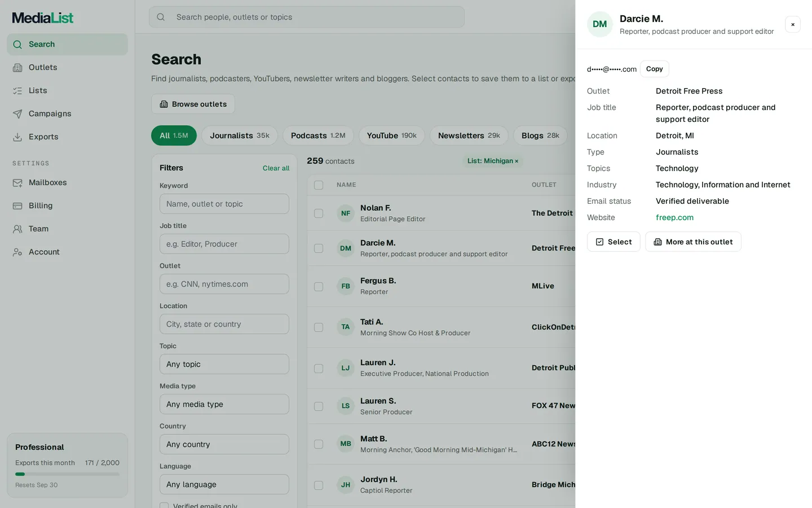Click the DM avatar in detail panel
This screenshot has height=508, width=812.
point(600,24)
